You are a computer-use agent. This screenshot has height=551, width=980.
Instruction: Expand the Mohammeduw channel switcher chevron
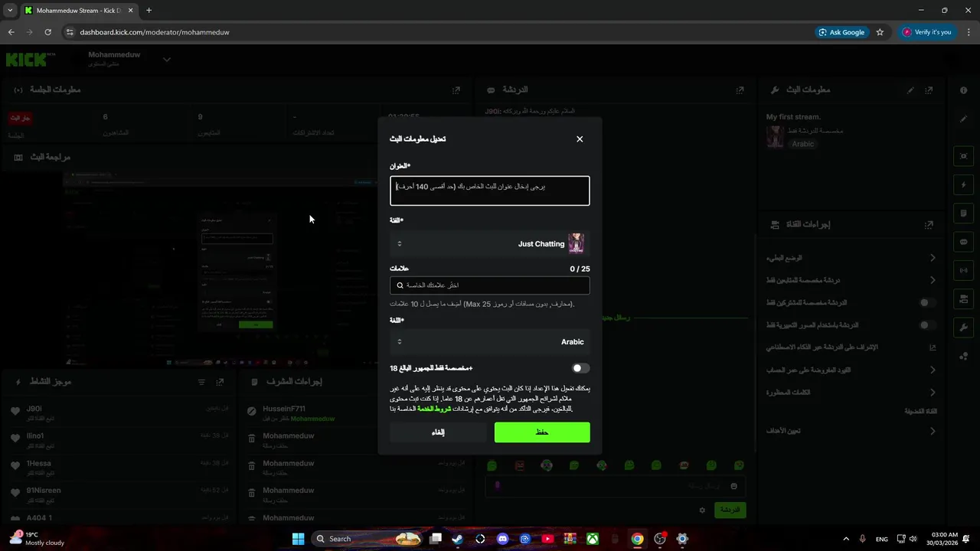point(166,60)
